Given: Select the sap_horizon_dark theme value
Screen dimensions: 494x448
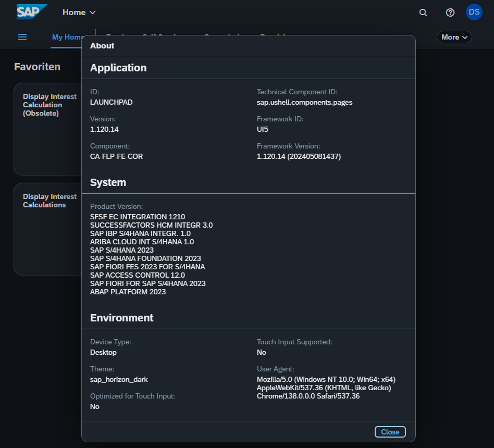Looking at the screenshot, I should [119, 380].
